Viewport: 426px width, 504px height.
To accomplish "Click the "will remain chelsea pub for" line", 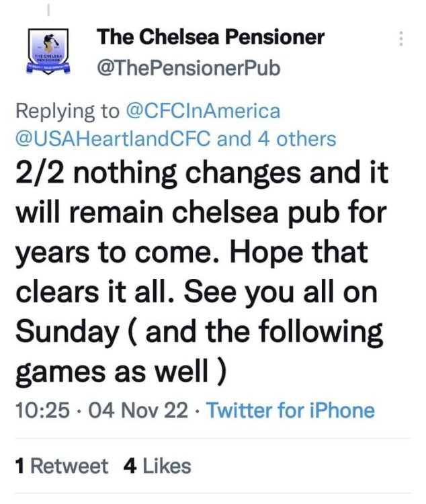I will point(201,213).
